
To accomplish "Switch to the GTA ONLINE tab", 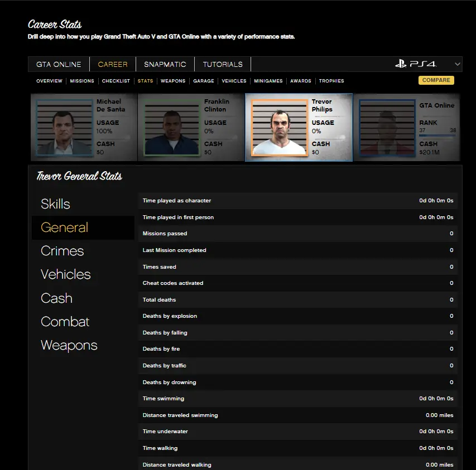I will 59,64.
